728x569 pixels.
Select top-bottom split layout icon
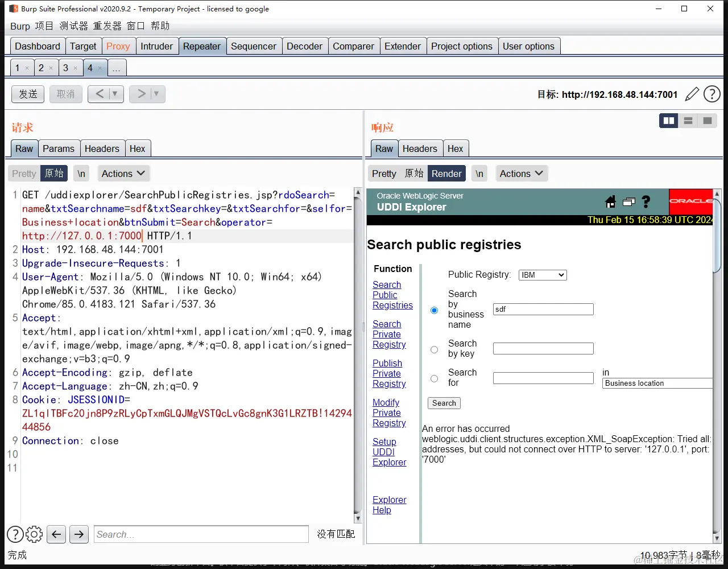pyautogui.click(x=688, y=121)
